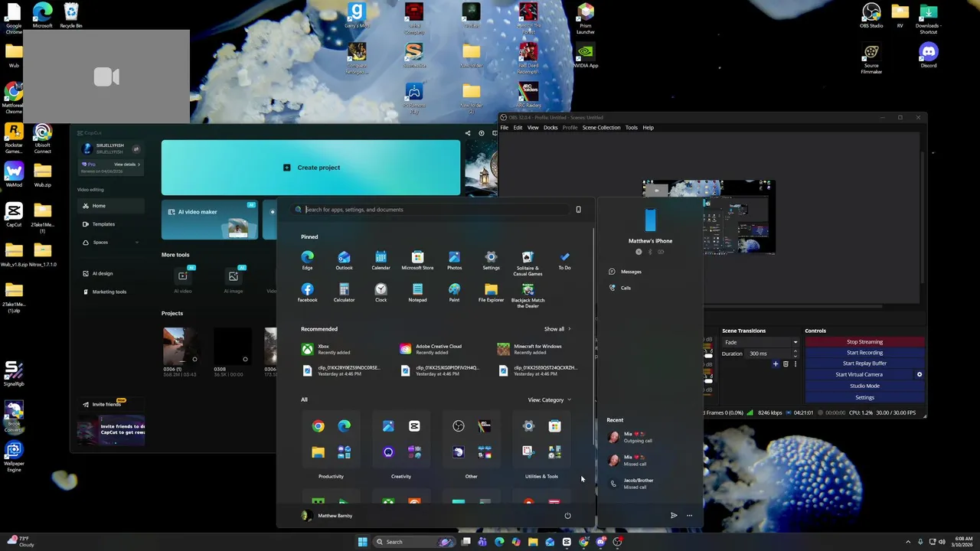
Task: Open Tools menu in OBS
Action: (x=631, y=128)
